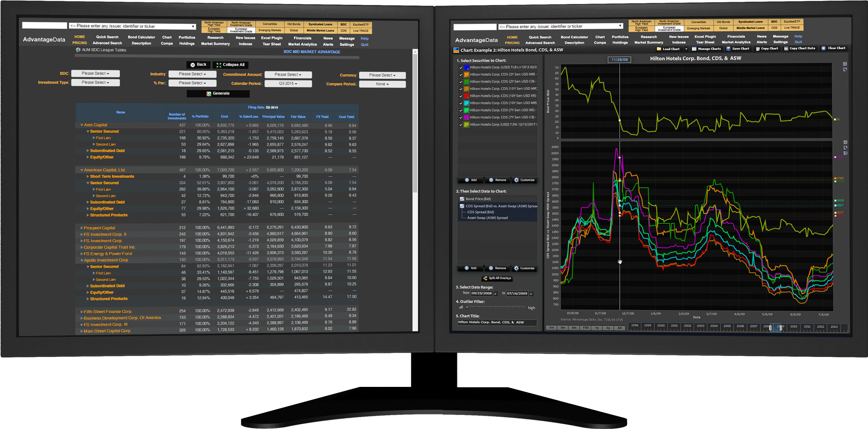The width and height of the screenshot is (868, 429).
Task: Click Add under Select Data to Chart
Action: pos(471,268)
